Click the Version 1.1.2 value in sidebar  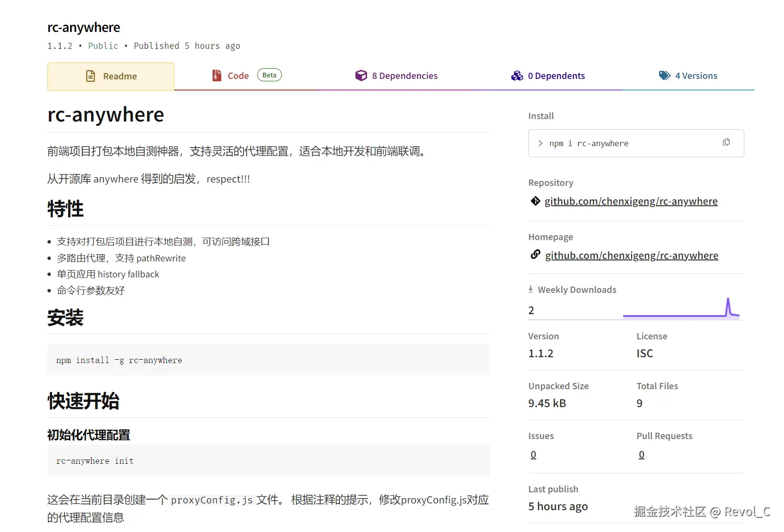pyautogui.click(x=541, y=353)
